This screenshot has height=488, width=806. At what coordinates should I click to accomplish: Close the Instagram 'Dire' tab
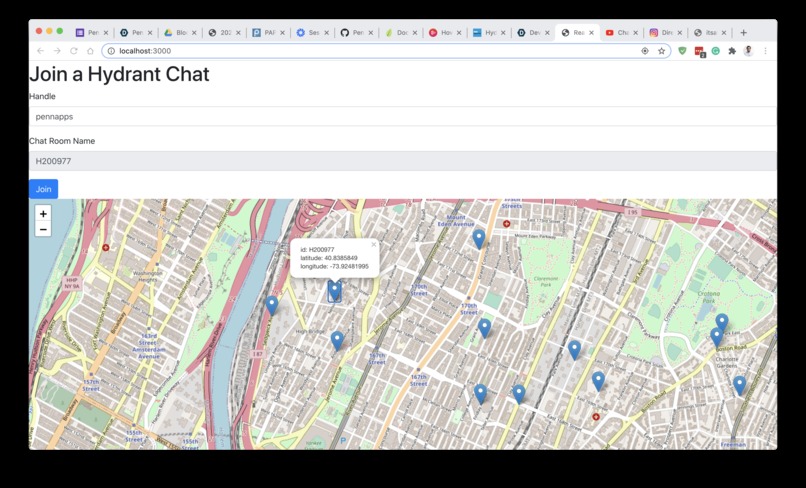point(680,32)
